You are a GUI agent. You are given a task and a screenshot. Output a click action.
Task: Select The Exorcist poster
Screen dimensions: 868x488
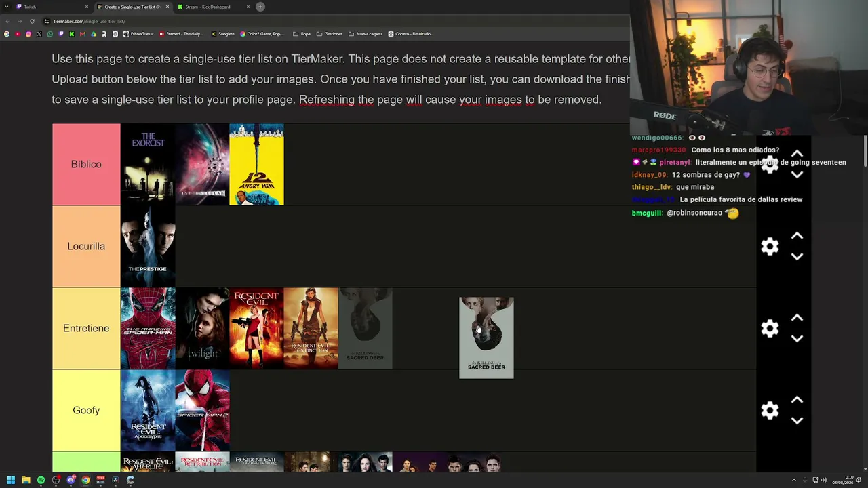tap(148, 164)
